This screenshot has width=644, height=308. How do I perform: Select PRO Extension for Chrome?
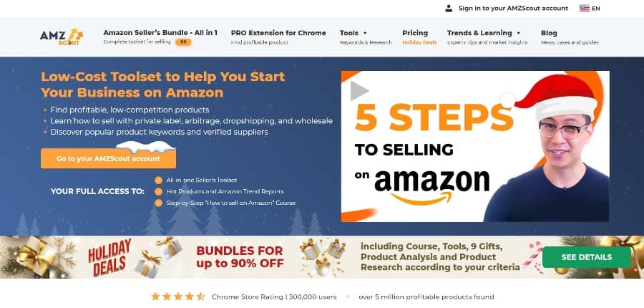[x=278, y=33]
